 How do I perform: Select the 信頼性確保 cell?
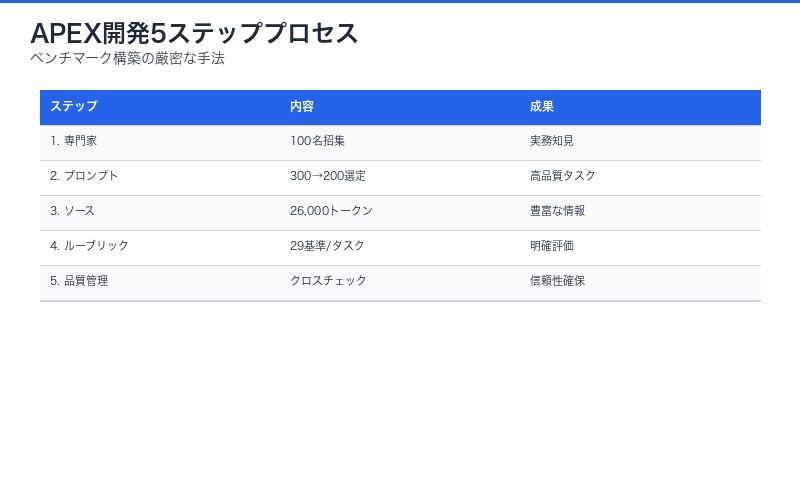pyautogui.click(x=558, y=281)
